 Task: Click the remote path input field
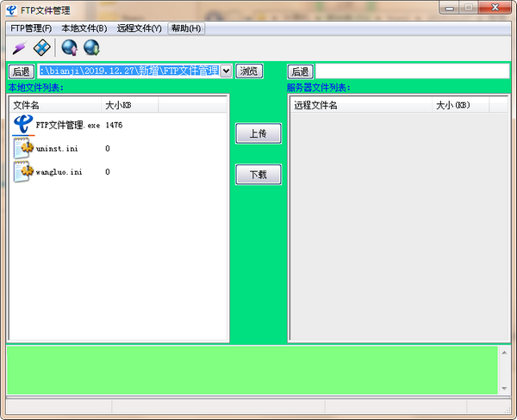click(x=412, y=71)
